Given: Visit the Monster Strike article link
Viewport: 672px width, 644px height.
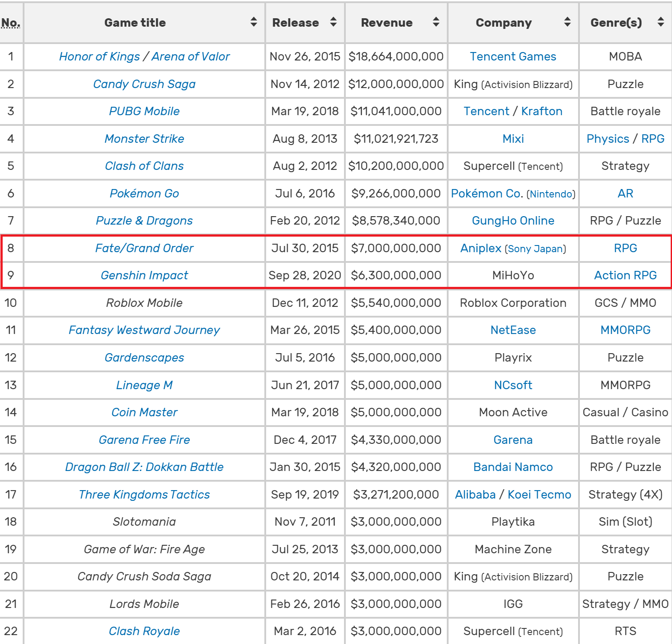Looking at the screenshot, I should [144, 139].
